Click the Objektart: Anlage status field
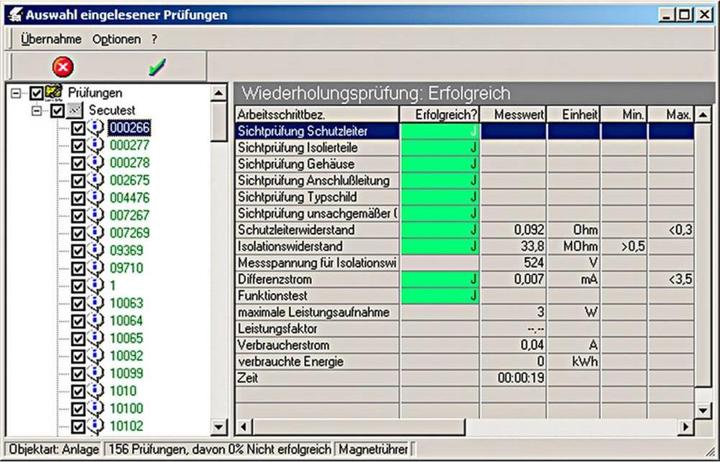The image size is (720, 462). 54,449
